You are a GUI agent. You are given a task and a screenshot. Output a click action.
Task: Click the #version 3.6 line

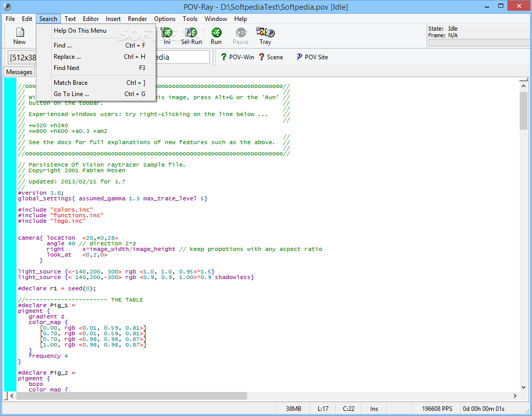coord(41,193)
